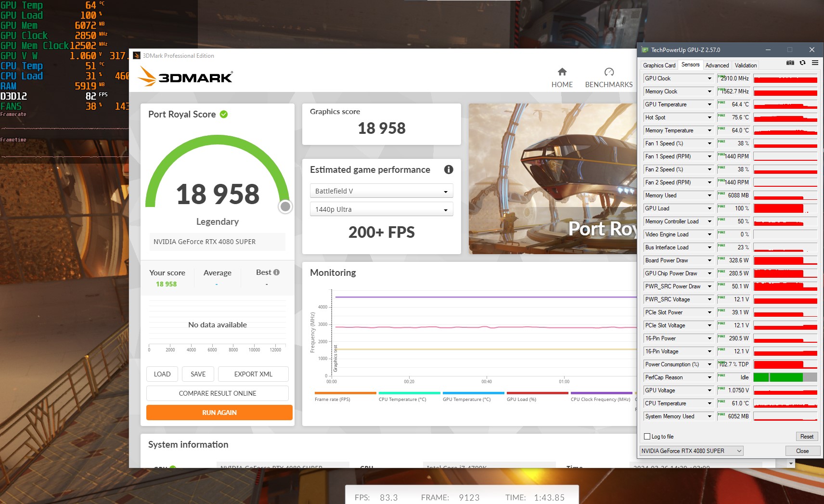The image size is (824, 504).
Task: Expand the Memory Used sensor dropdown
Action: (709, 195)
